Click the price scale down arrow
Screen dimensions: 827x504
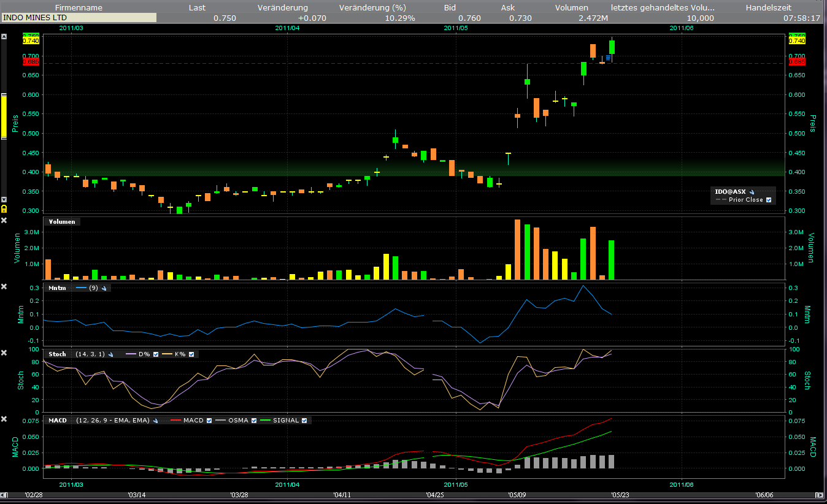(x=4, y=200)
